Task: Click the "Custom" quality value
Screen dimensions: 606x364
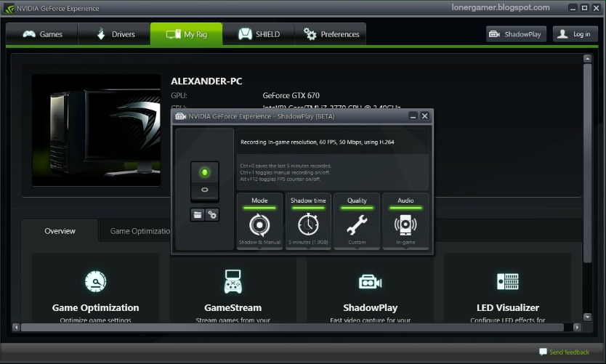Action: pyautogui.click(x=357, y=242)
